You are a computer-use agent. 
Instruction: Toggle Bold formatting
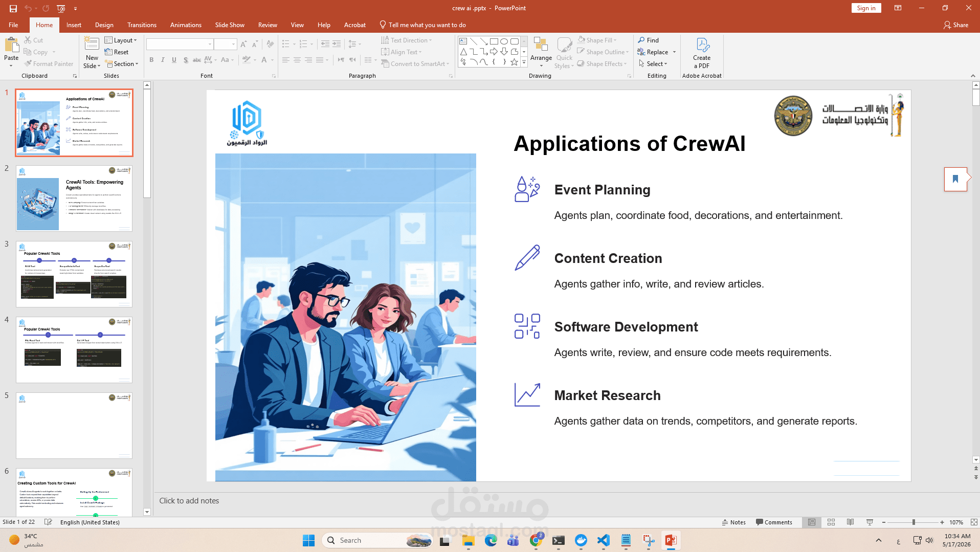151,60
